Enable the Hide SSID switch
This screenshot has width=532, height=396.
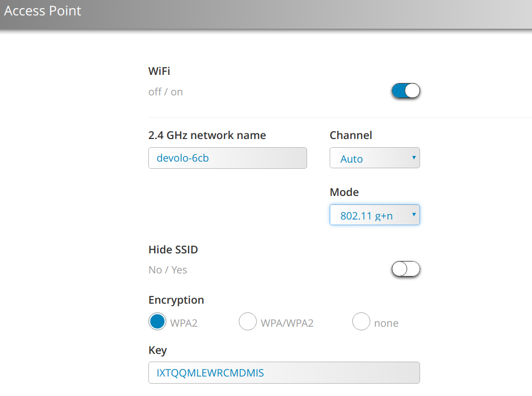[x=406, y=269]
